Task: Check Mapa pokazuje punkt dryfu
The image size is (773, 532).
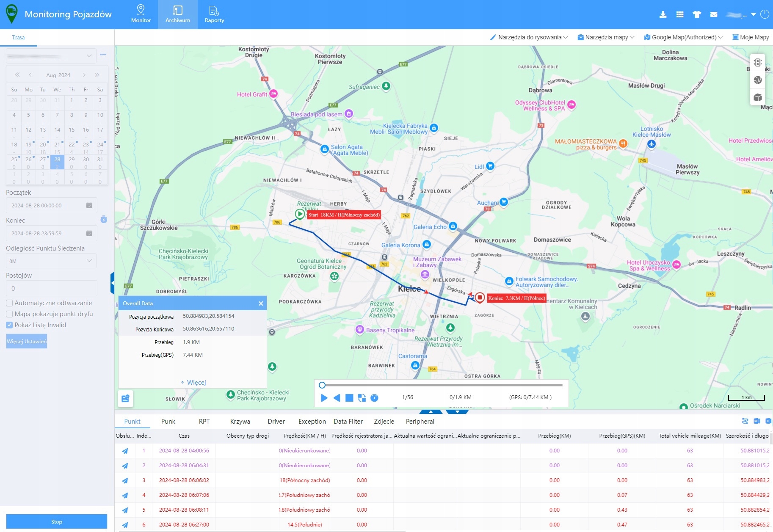Action: pos(9,314)
